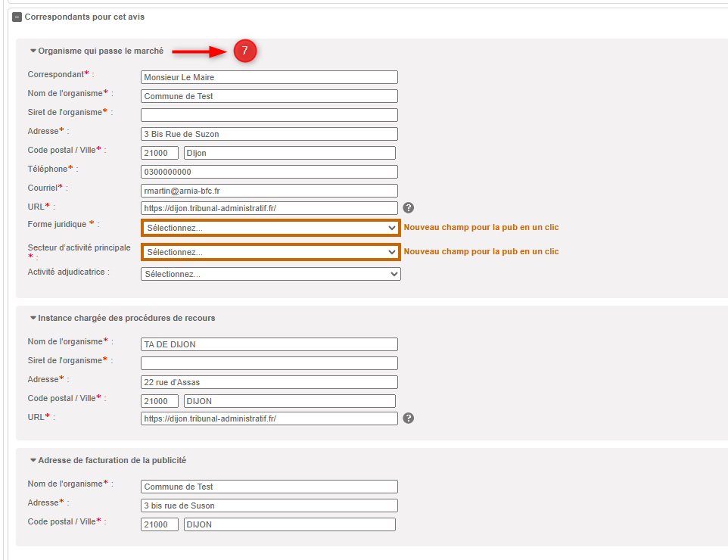The width and height of the screenshot is (728, 560).
Task: Click the empty Siret field under Instance recours
Action: click(269, 363)
